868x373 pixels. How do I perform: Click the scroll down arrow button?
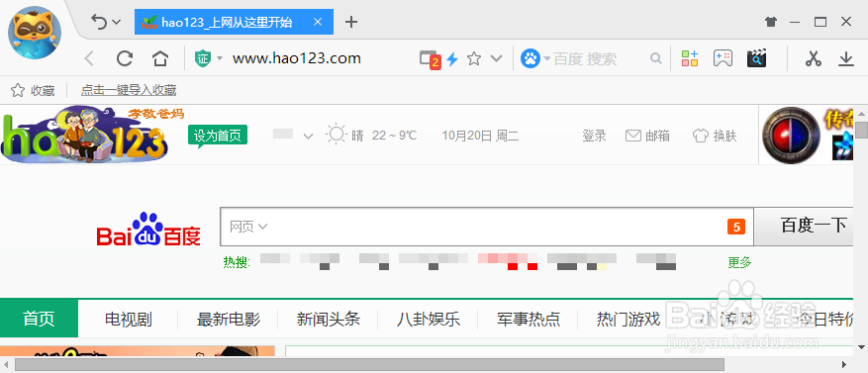861,347
